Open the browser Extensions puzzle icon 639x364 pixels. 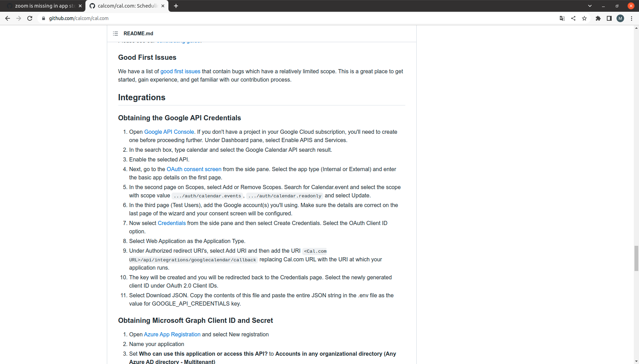(x=598, y=18)
